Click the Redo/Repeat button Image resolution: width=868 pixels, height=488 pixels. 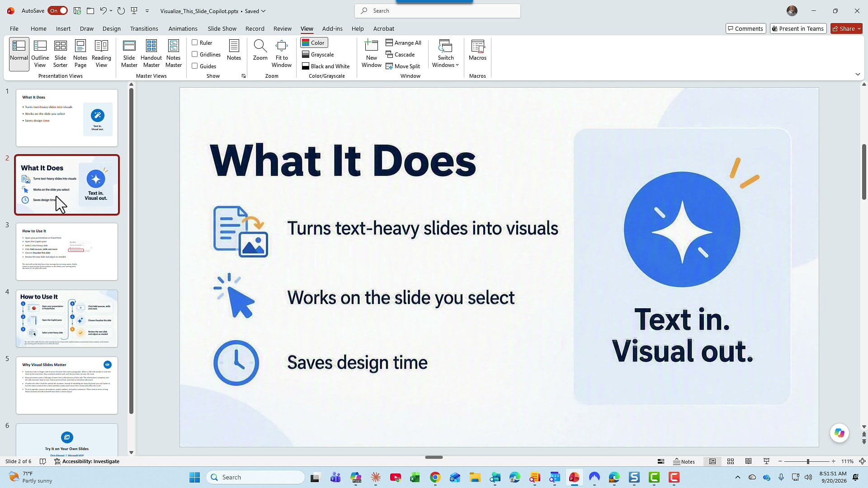pyautogui.click(x=121, y=10)
